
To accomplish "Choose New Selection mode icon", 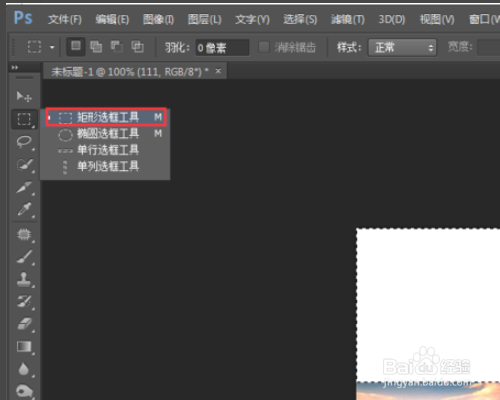I will click(x=76, y=47).
